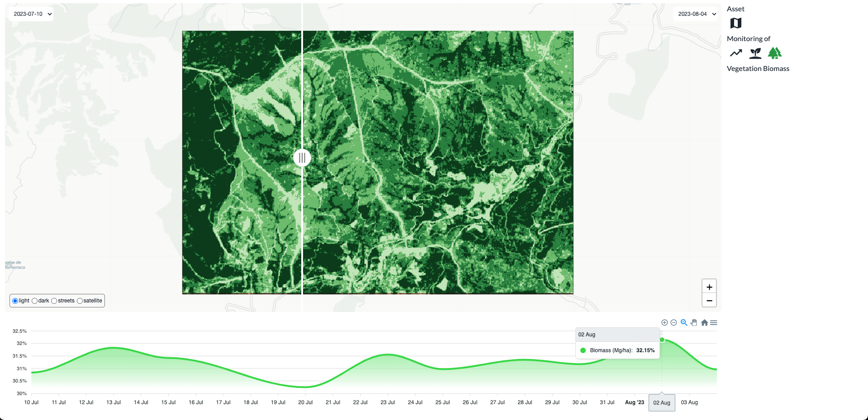This screenshot has width=868, height=420.
Task: Open the chart hamburger menu icon
Action: pos(714,322)
